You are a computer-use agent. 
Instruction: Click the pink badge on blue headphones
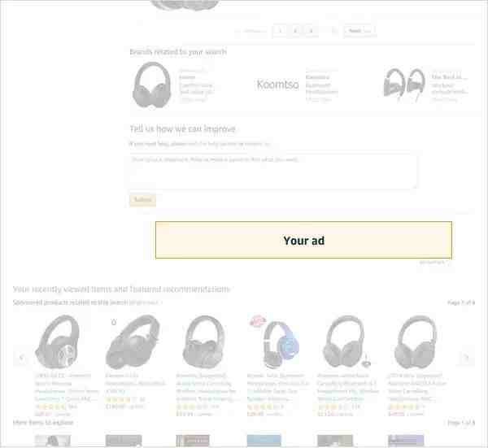[x=258, y=320]
